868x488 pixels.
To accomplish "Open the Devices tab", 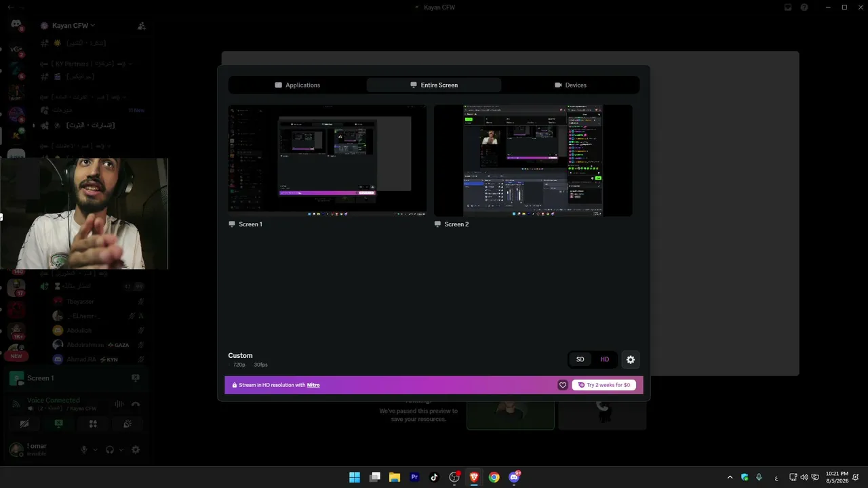I will click(570, 85).
